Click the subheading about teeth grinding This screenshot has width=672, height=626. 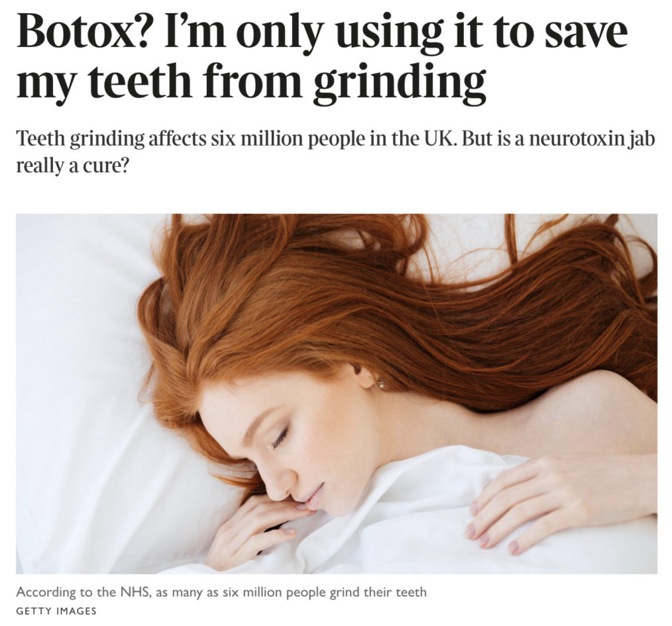pos(335,152)
